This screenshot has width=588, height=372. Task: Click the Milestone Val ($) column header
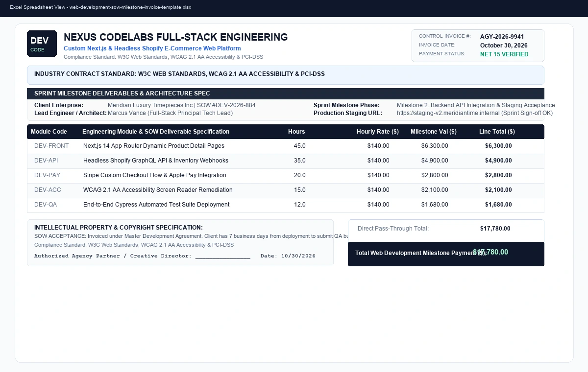pos(434,132)
